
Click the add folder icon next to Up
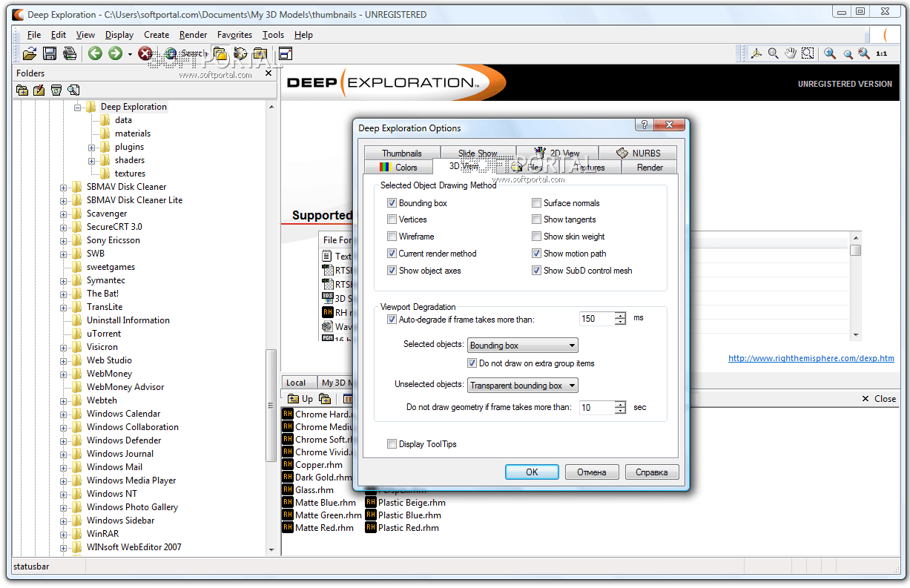pyautogui.click(x=325, y=399)
